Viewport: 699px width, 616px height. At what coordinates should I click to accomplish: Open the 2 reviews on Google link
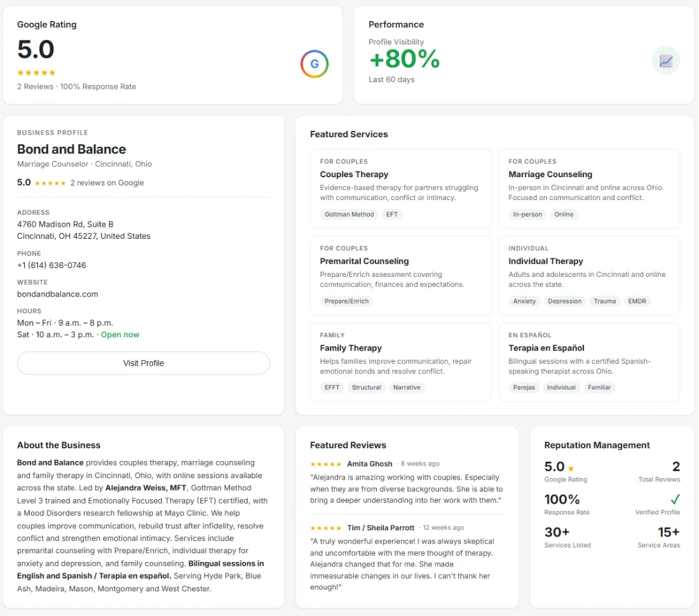coord(107,183)
